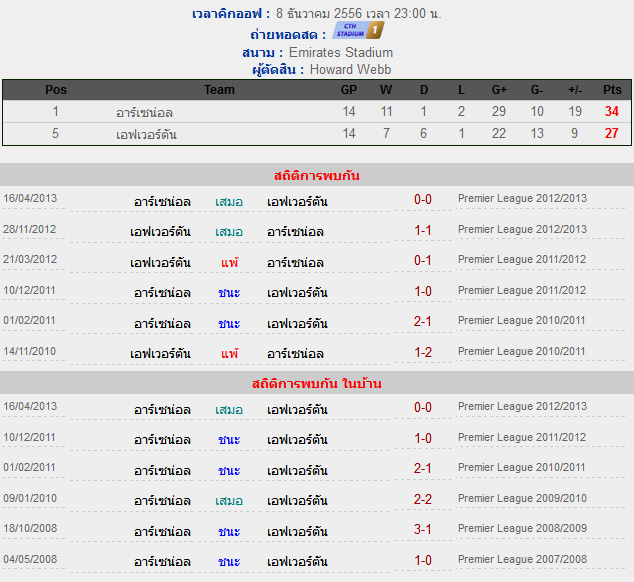Click the แพ้ result on 21/03/2012 row
Screen dimensions: 634x582
(229, 262)
